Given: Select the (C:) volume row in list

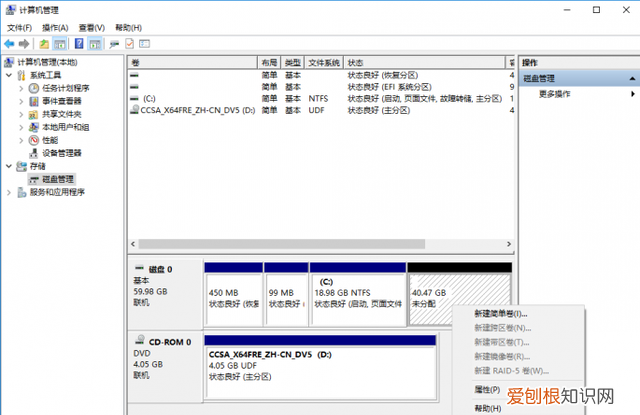Looking at the screenshot, I should point(321,99).
